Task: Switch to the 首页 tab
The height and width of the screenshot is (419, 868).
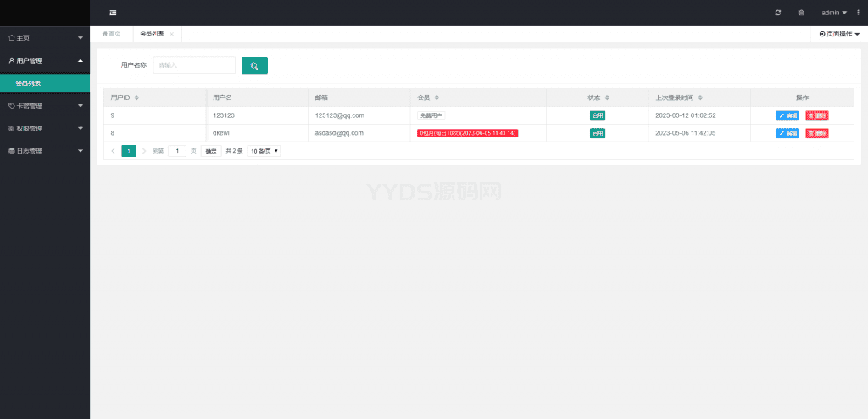Action: (111, 34)
